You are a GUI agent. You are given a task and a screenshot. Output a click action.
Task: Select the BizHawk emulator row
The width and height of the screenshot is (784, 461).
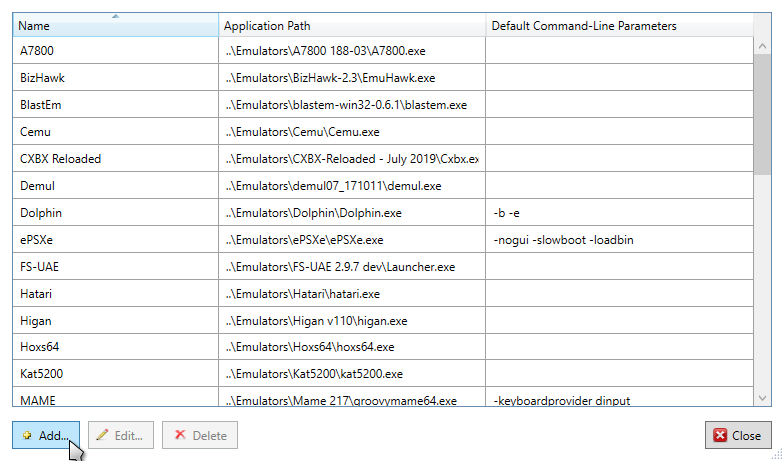pyautogui.click(x=383, y=78)
